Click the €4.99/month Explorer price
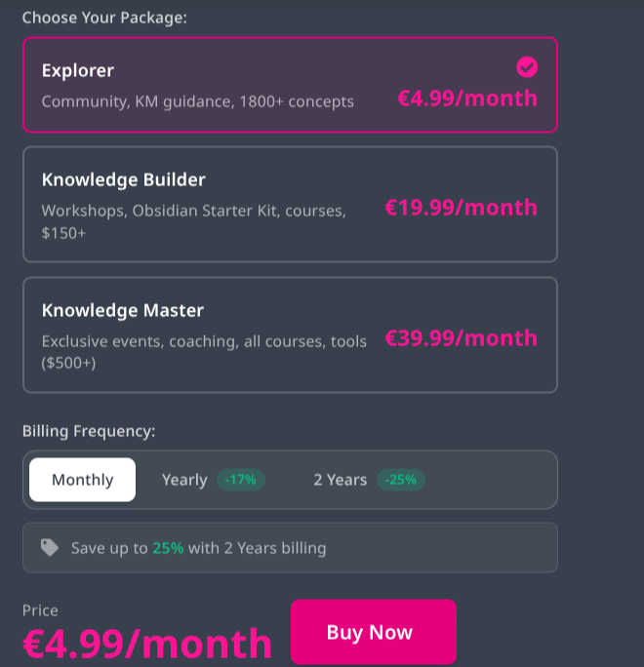644x667 pixels. point(467,98)
